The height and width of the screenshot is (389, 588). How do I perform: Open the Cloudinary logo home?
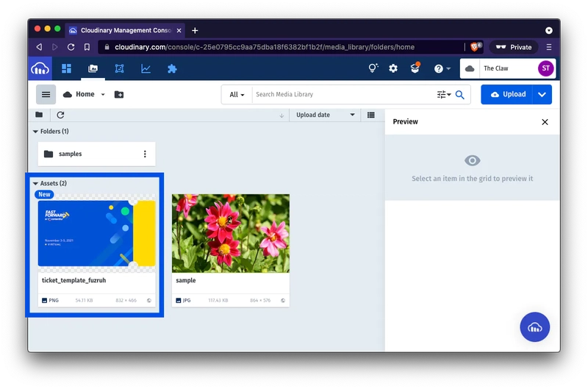coord(40,68)
